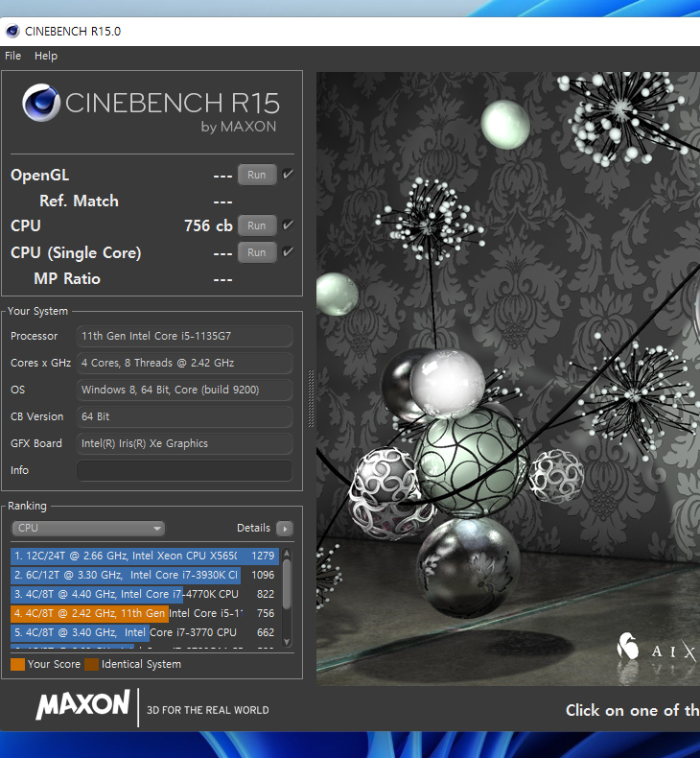Click the CB Version field
The width and height of the screenshot is (700, 758).
tap(184, 416)
